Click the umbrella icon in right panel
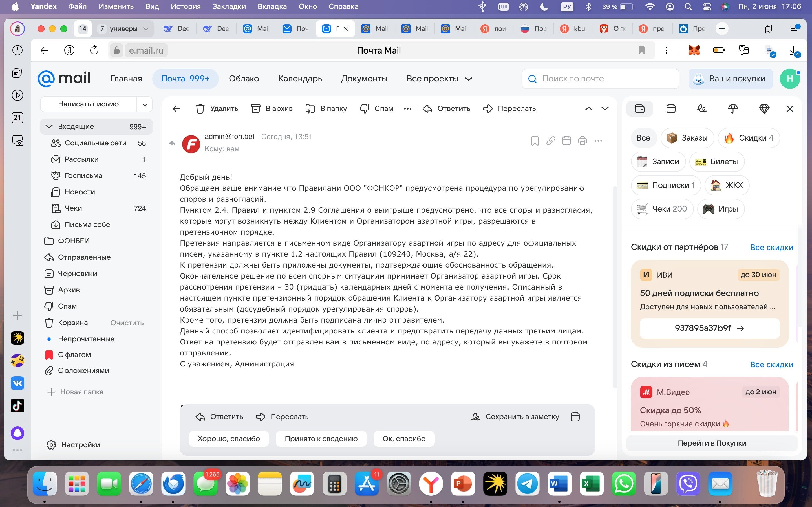Image resolution: width=812 pixels, height=507 pixels. point(733,109)
